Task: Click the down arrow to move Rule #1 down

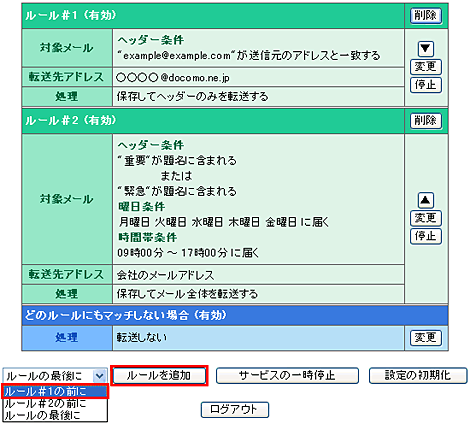Action: (x=426, y=49)
